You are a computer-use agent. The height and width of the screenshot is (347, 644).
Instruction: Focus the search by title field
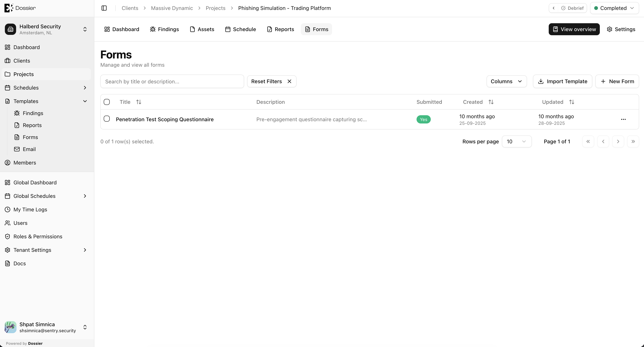172,81
